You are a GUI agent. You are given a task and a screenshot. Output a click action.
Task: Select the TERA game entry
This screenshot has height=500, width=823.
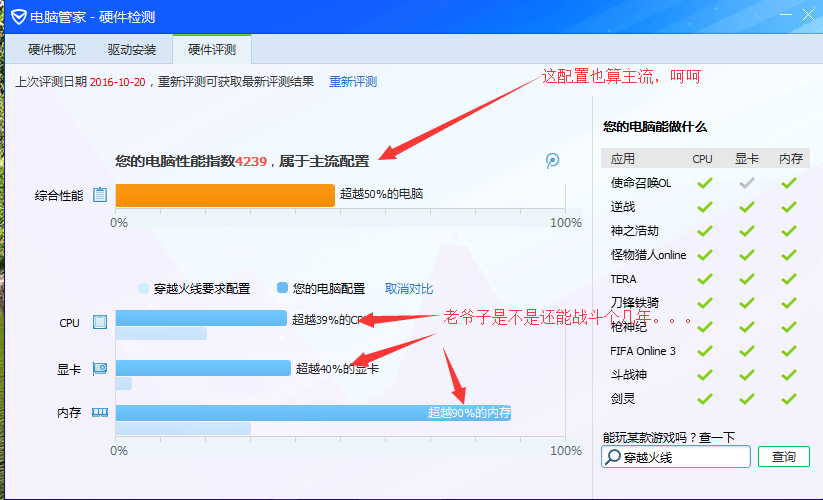[x=623, y=279]
